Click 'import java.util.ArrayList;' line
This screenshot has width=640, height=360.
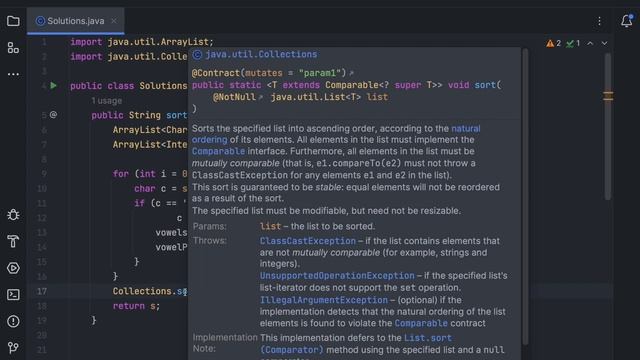[142, 42]
